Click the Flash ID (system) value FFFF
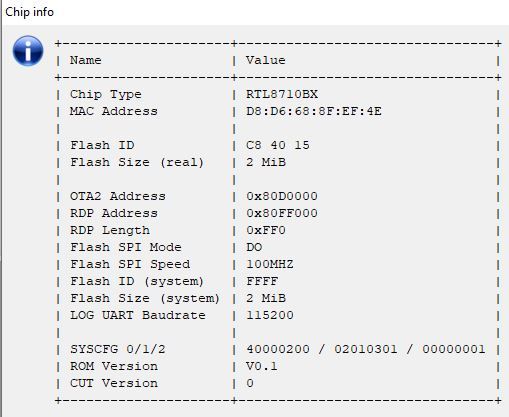Viewport: 509px width, 417px height. [x=262, y=281]
